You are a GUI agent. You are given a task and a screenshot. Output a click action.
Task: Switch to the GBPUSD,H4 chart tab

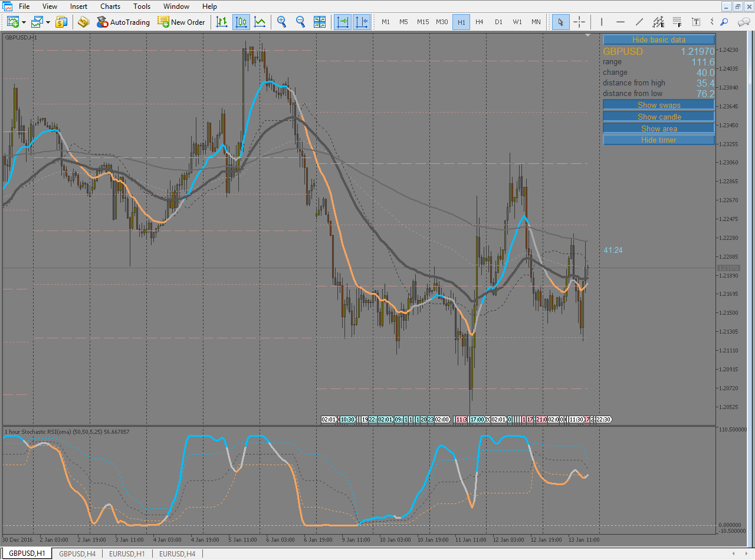click(x=77, y=554)
